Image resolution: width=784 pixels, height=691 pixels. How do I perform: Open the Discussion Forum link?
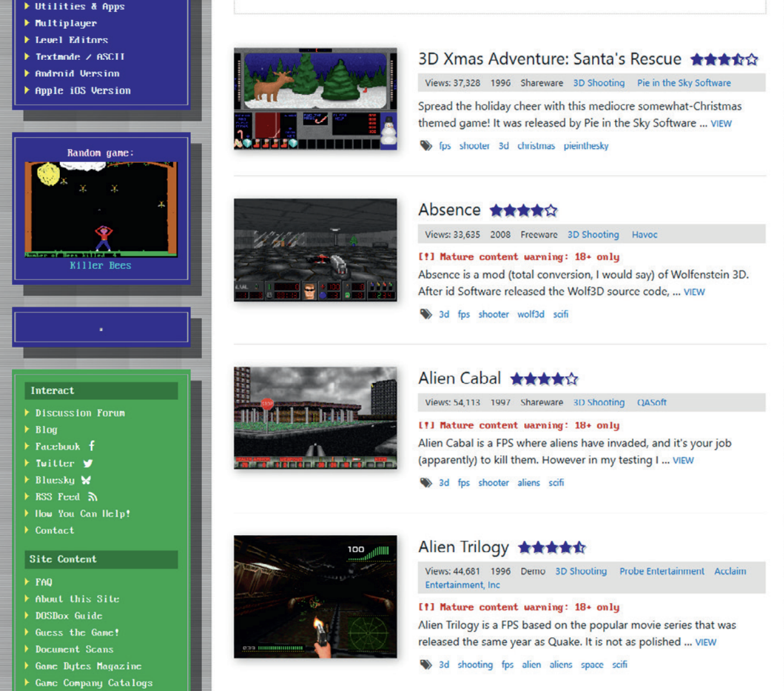(x=80, y=413)
